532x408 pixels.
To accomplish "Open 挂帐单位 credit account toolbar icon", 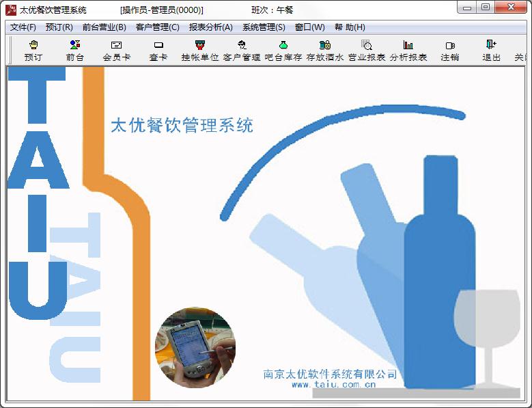I will [x=200, y=51].
